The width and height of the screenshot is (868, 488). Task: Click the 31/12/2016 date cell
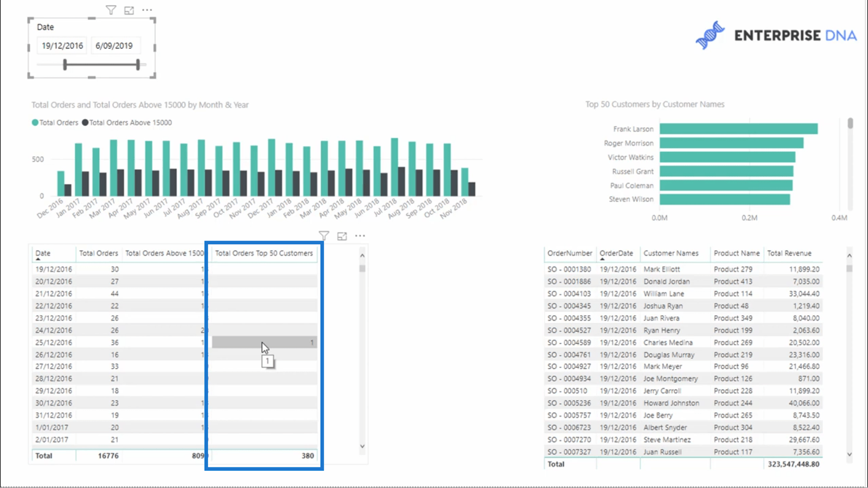(x=54, y=415)
